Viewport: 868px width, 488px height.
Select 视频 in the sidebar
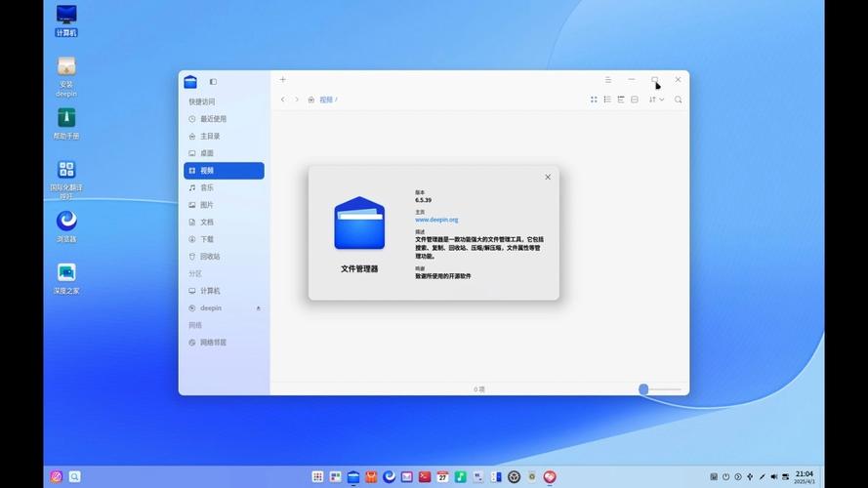tap(224, 171)
